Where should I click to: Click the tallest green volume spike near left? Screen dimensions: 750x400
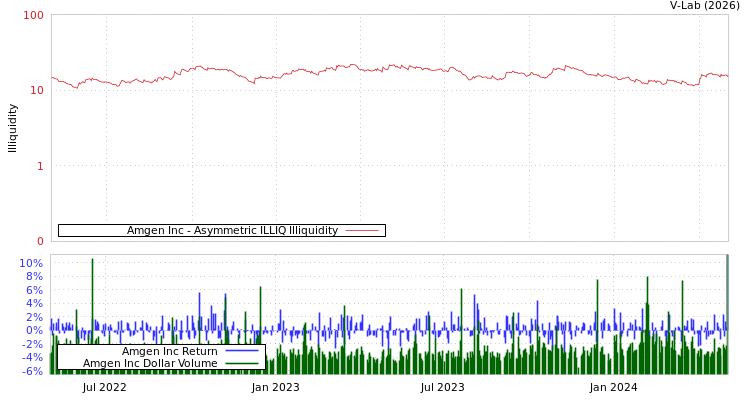pyautogui.click(x=92, y=300)
